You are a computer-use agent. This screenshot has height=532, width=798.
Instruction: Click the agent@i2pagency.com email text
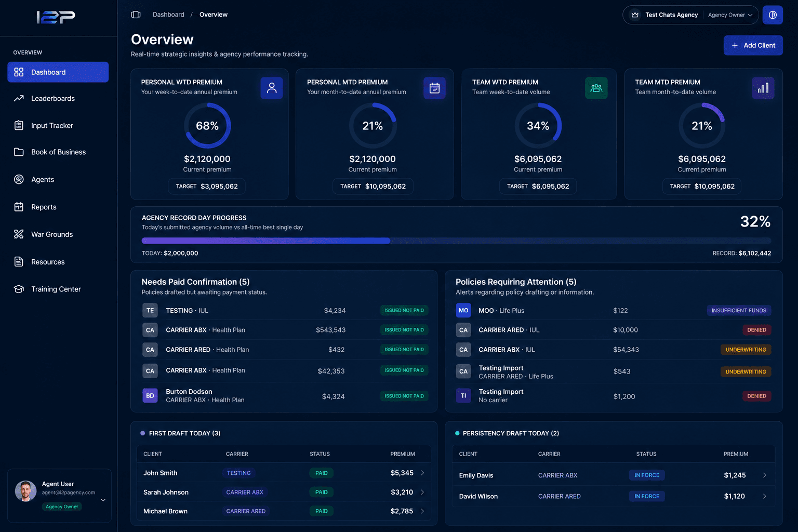click(x=69, y=493)
